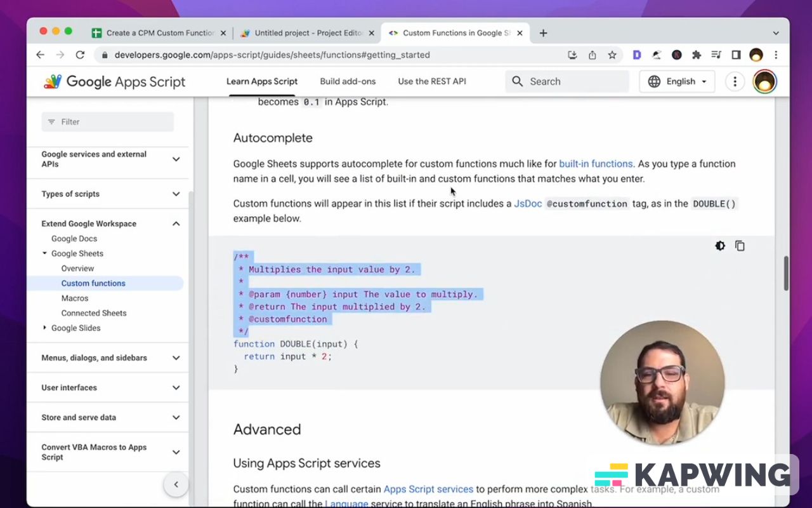Open Google Docs in sidebar

click(74, 239)
